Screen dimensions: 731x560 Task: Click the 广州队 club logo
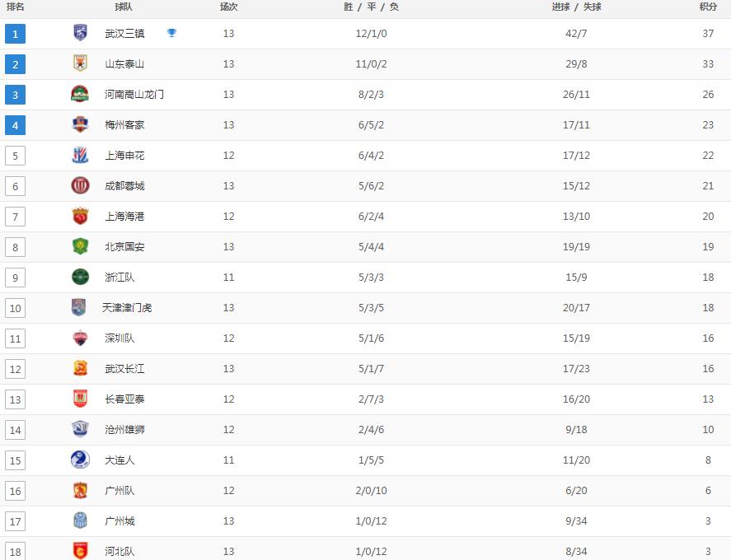(79, 491)
